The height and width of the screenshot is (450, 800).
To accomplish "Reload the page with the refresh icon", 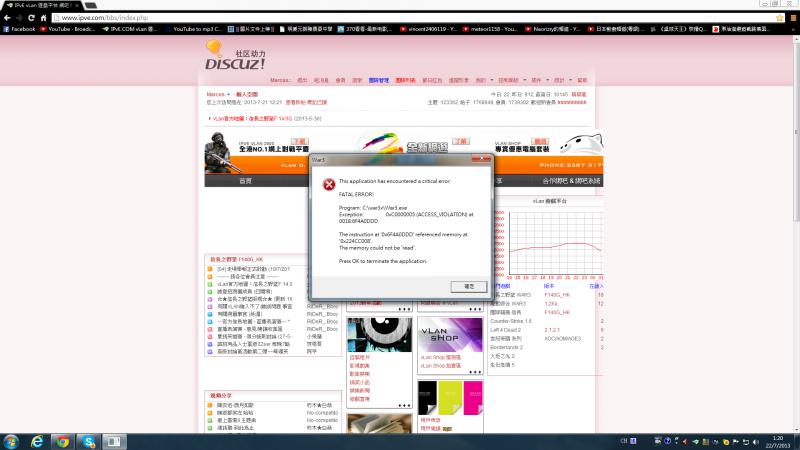I will 31,18.
